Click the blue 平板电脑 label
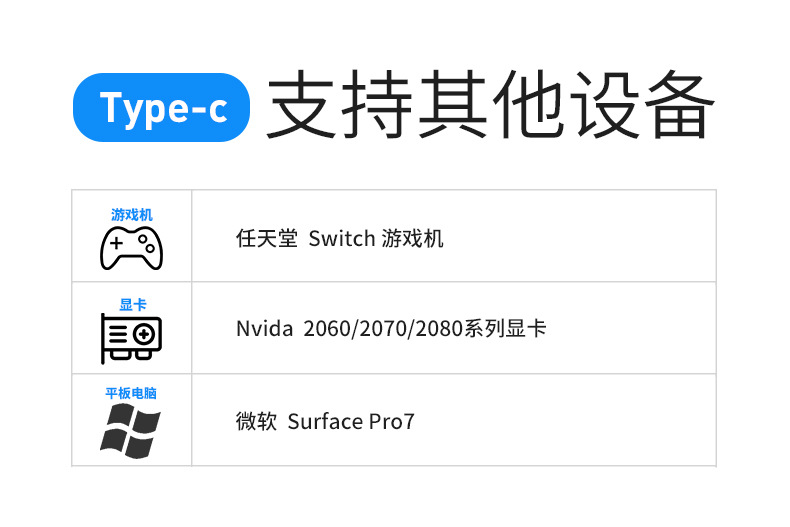 (131, 393)
